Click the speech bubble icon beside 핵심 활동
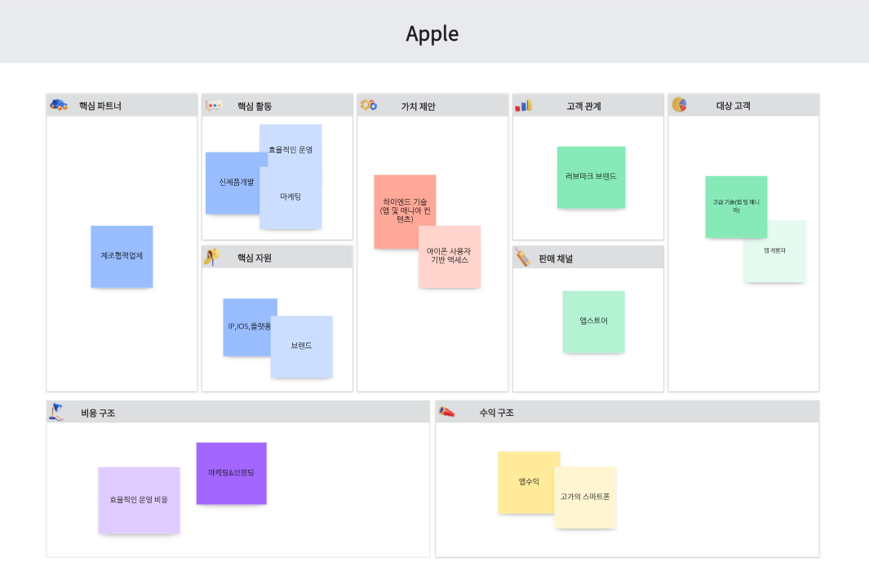The height and width of the screenshot is (588, 869). click(214, 105)
